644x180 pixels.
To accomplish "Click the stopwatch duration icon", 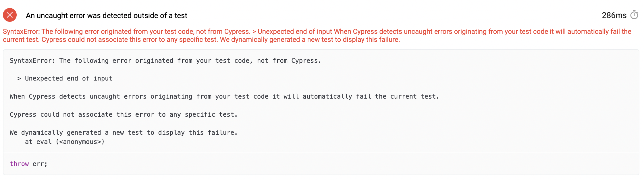I will [x=634, y=15].
